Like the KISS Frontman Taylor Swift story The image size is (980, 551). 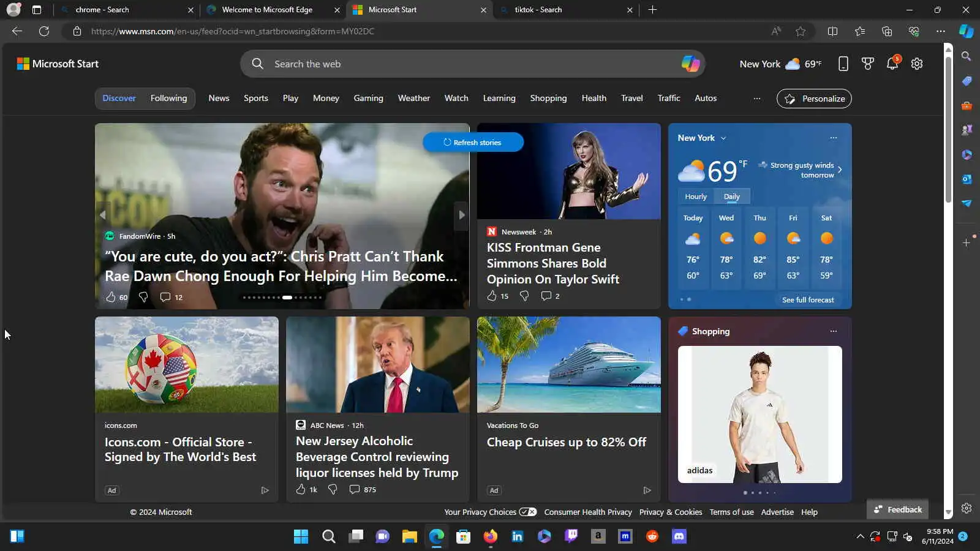point(492,296)
